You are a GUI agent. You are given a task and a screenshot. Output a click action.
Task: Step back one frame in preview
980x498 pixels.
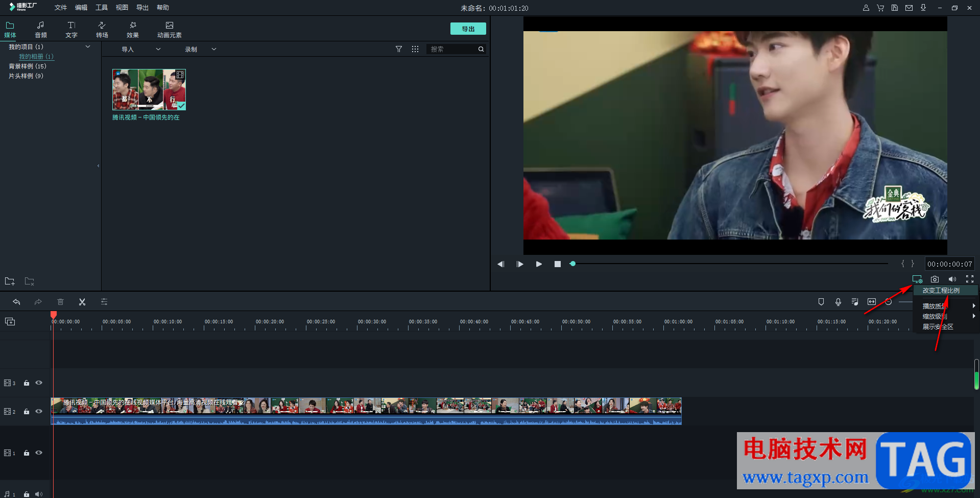501,264
